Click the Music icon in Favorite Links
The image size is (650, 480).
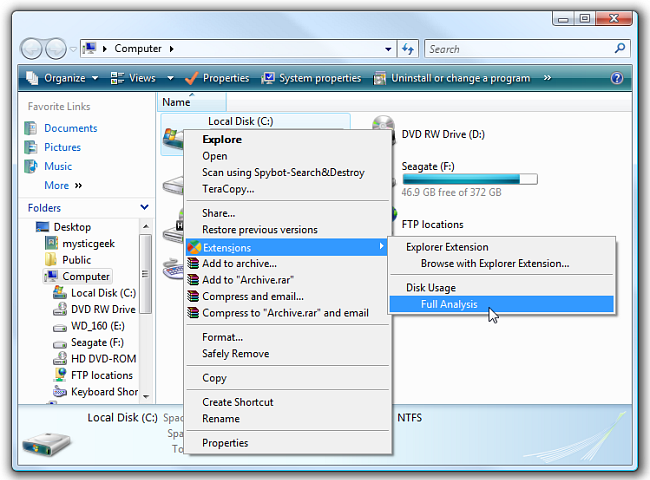[30, 166]
